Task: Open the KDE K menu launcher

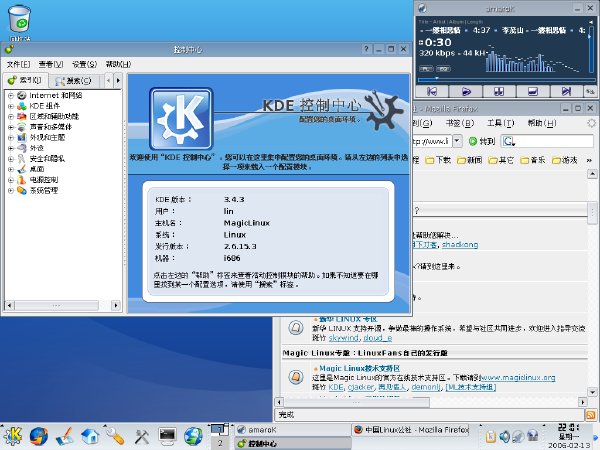Action: pos(13,436)
